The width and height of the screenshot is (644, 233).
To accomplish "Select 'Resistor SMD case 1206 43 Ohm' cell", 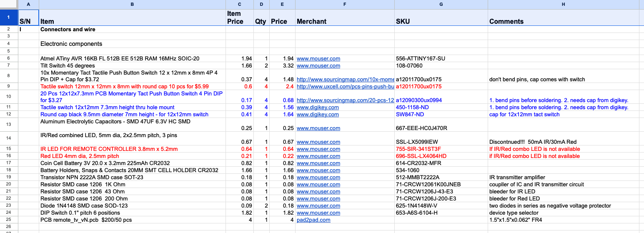I will pos(132,192).
